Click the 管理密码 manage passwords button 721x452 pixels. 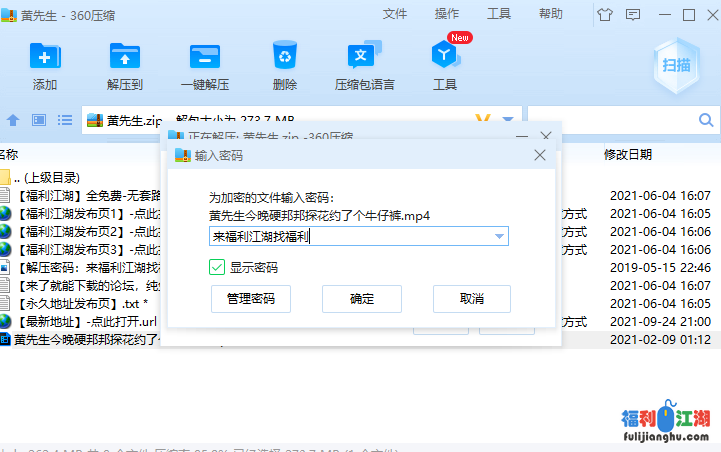250,298
